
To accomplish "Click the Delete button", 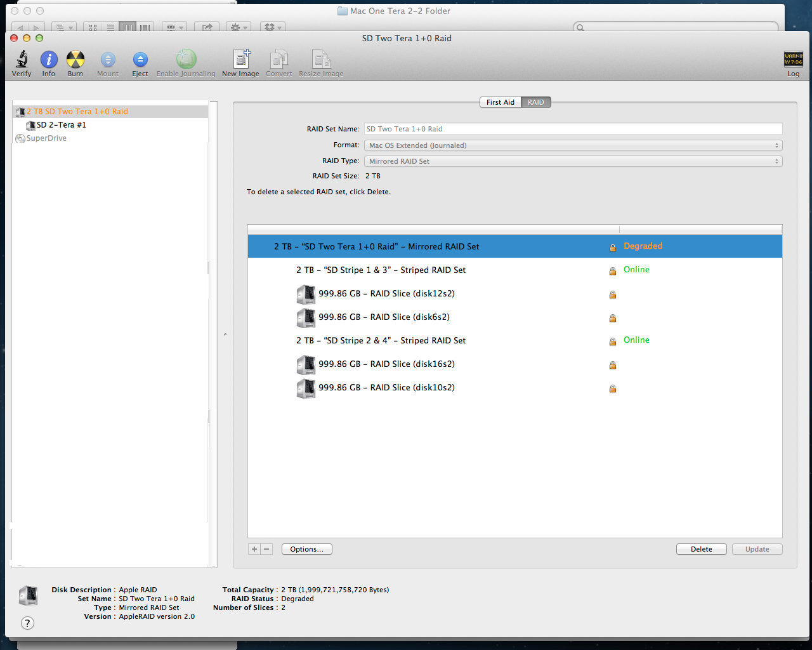I will (701, 548).
